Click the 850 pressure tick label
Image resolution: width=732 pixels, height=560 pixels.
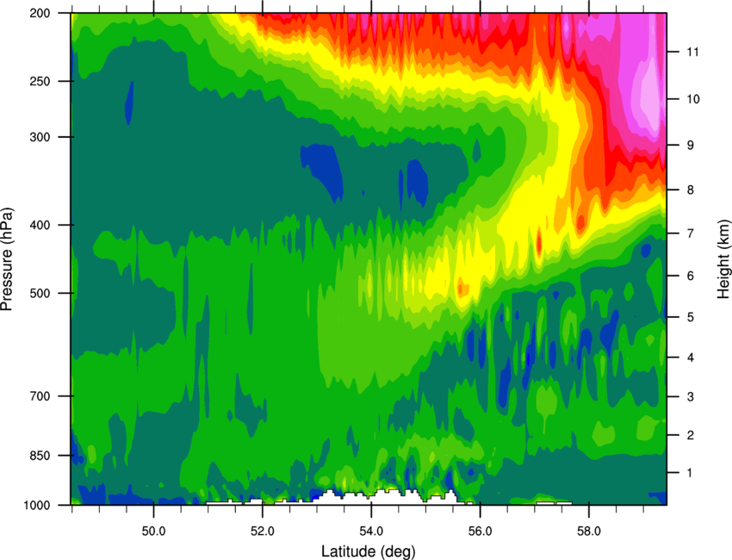pyautogui.click(x=40, y=456)
